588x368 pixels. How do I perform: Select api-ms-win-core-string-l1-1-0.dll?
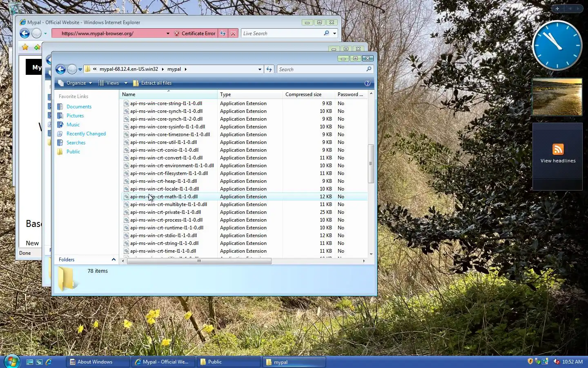tap(166, 103)
